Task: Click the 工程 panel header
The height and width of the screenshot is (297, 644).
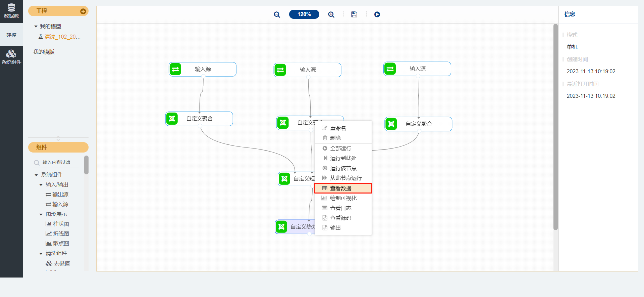Action: (x=58, y=11)
